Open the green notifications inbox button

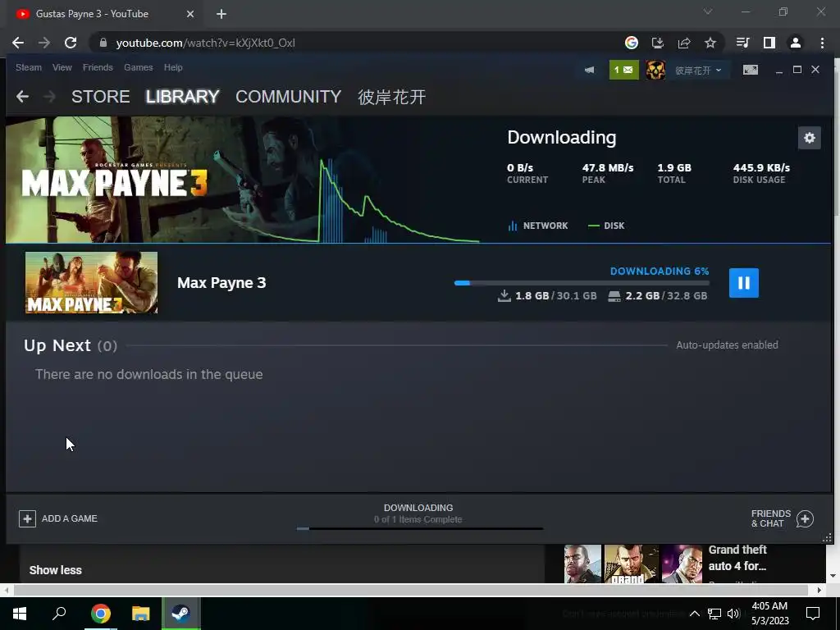pos(623,71)
